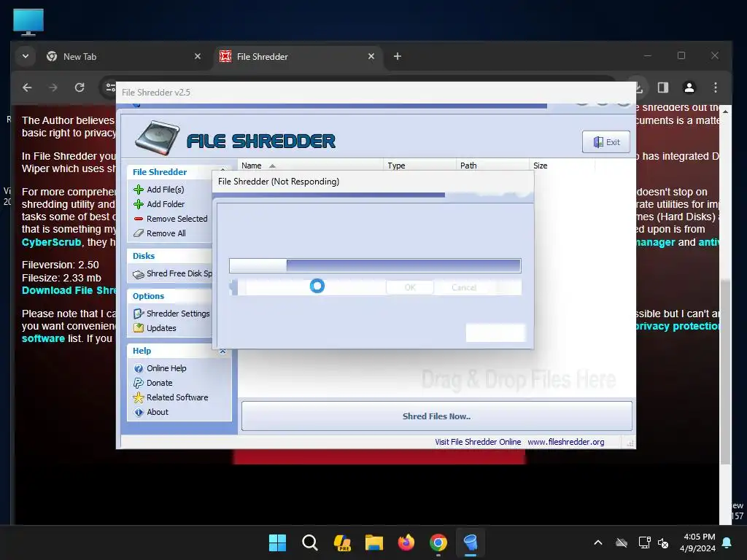Open www.fileshredder.org link
Screen dimensions: 747x560
coord(566,442)
